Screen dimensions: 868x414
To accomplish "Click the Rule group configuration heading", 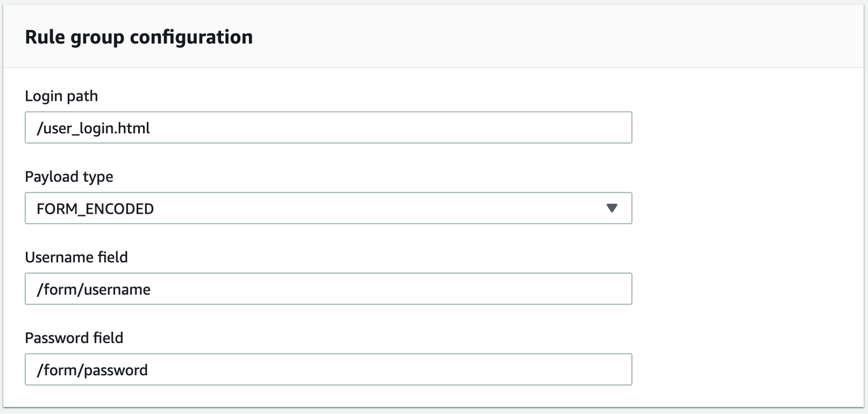I will click(139, 37).
